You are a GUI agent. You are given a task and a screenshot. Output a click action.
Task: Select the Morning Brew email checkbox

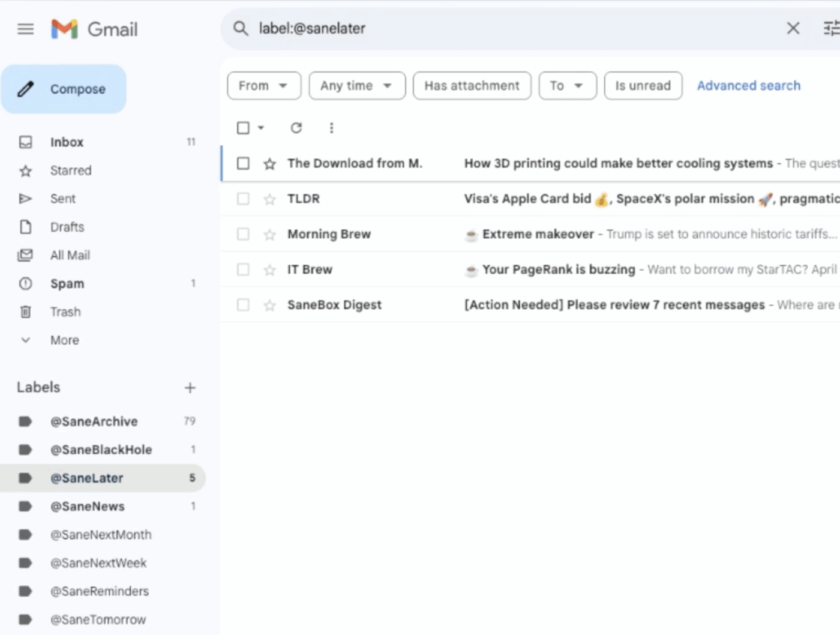243,234
